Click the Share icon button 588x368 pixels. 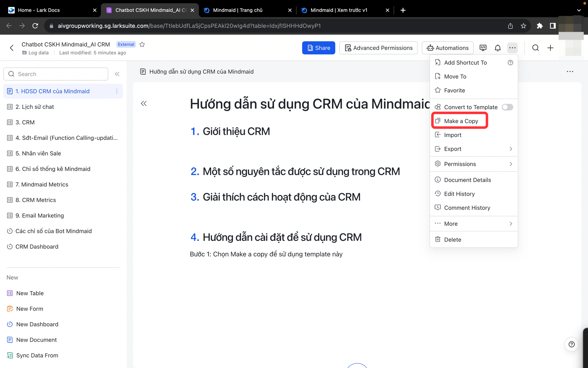(318, 47)
